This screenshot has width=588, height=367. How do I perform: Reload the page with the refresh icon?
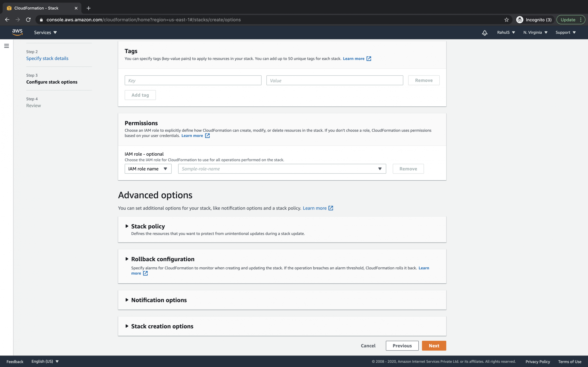28,20
